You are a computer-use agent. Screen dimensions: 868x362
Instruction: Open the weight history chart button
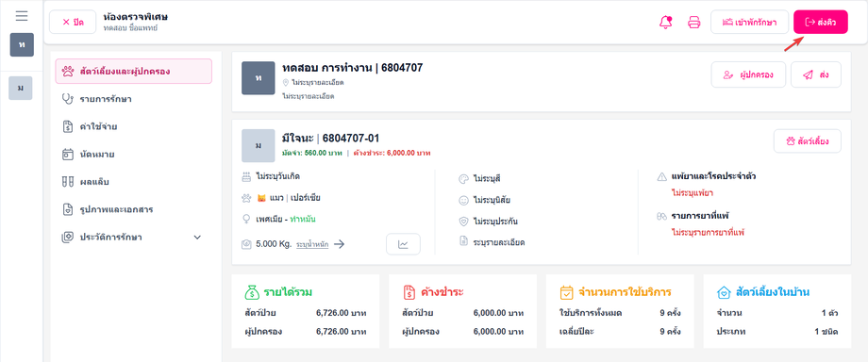[x=403, y=244]
